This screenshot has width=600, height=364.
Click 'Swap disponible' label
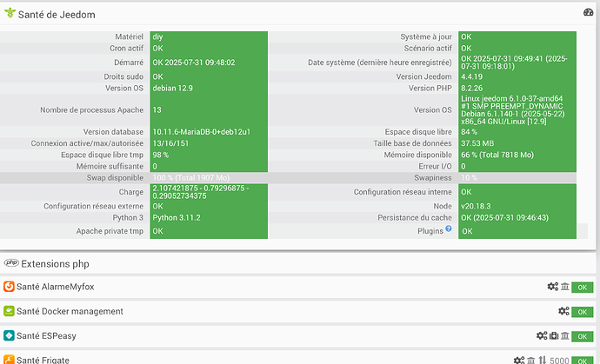coord(115,177)
